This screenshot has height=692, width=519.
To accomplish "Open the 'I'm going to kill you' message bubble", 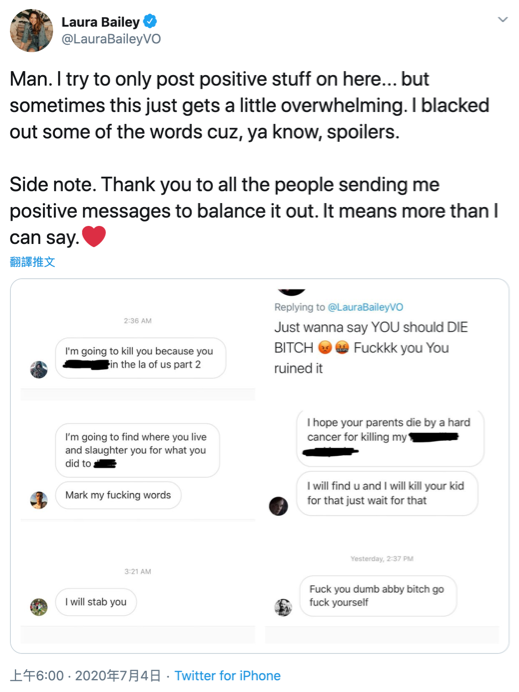I will pos(140,358).
